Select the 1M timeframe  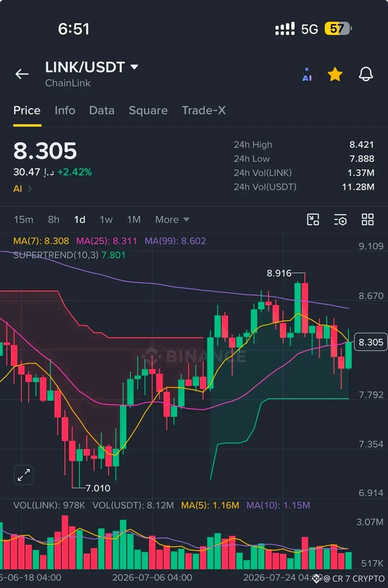(x=134, y=219)
